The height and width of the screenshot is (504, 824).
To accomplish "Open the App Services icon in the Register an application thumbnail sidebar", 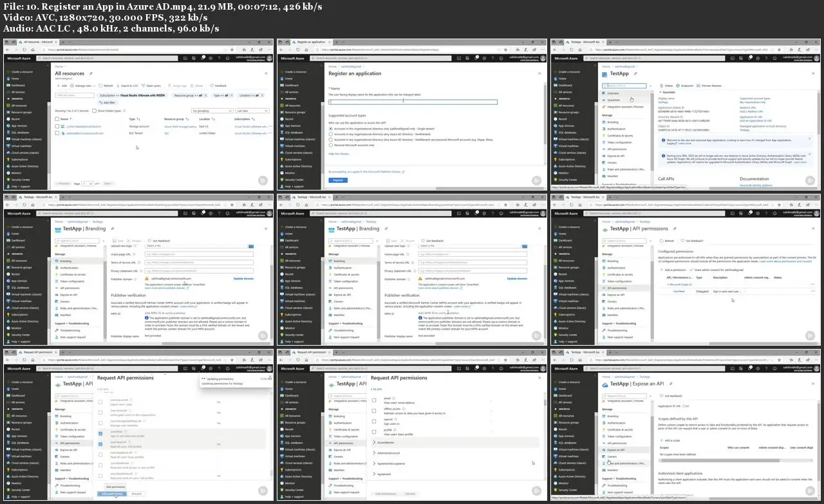I will click(282, 126).
